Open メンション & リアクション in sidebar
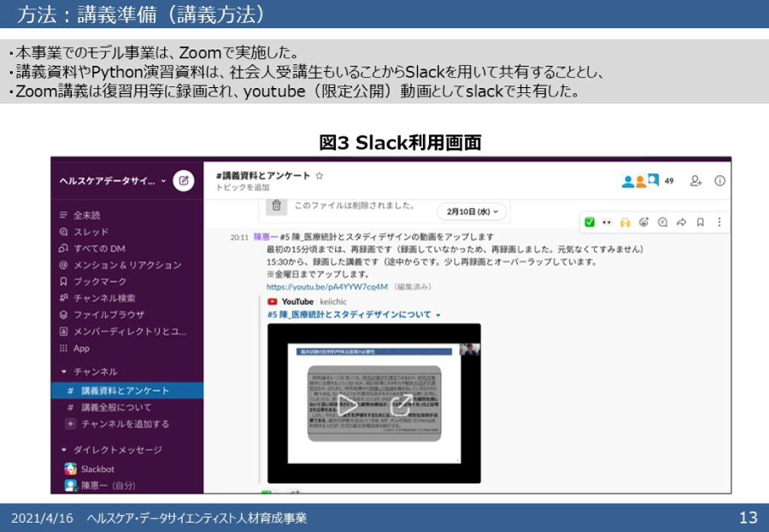The image size is (769, 532). 127,265
